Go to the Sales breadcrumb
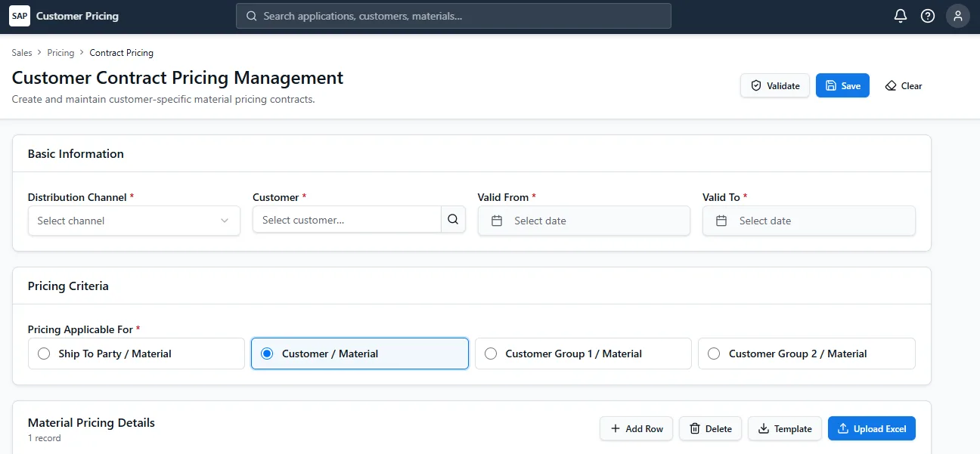Viewport: 980px width, 454px height. [22, 53]
